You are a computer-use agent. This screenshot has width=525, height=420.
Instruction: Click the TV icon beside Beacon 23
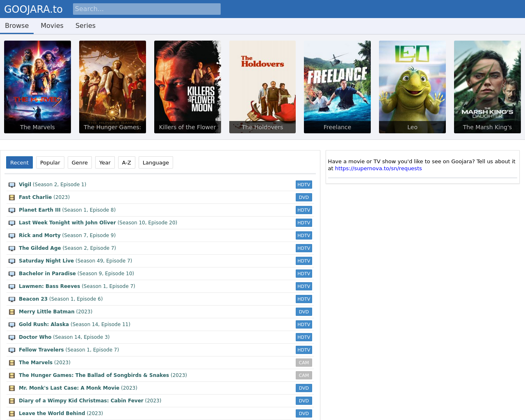pyautogui.click(x=12, y=299)
